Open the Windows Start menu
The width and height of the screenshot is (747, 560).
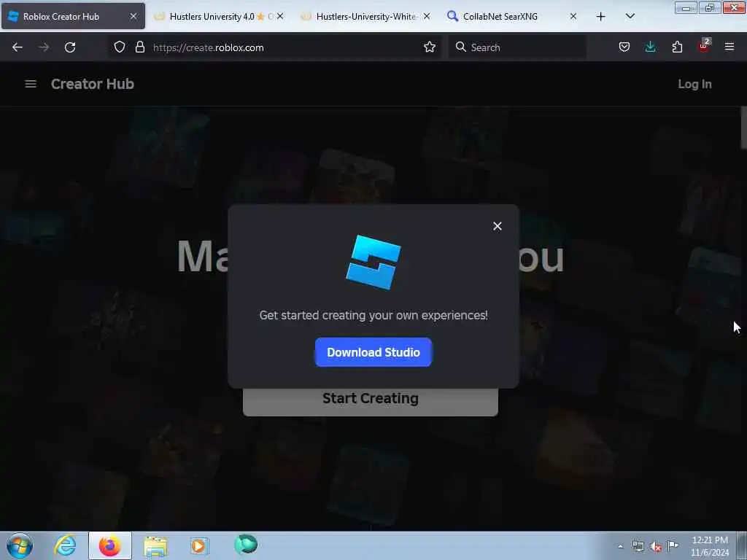point(20,545)
